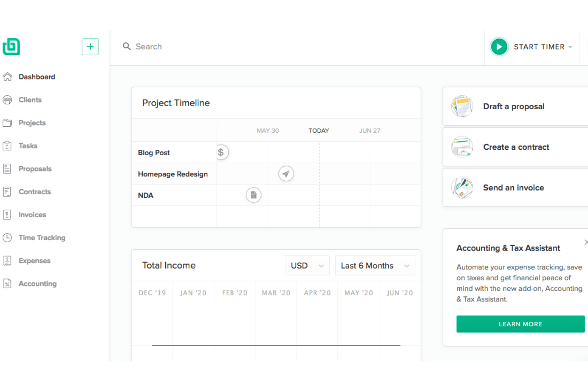Click Send an invoice card

tap(515, 187)
